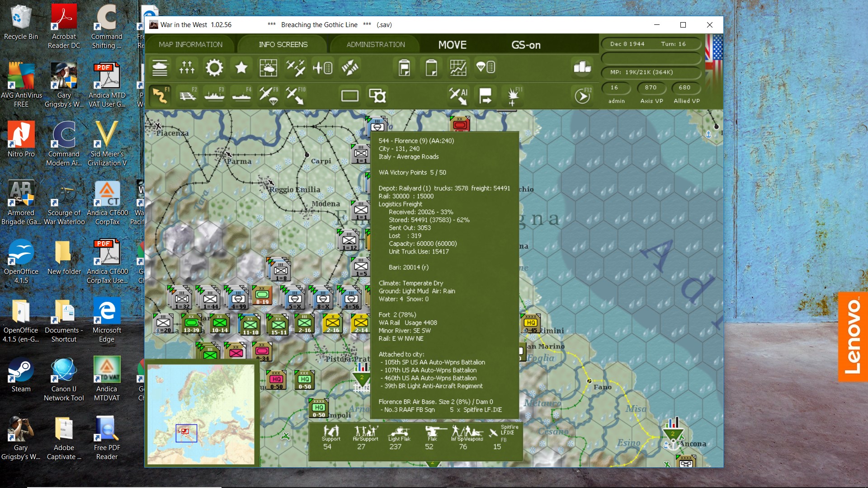
Task: Click the Rimini HQ unit counter
Action: click(x=530, y=324)
